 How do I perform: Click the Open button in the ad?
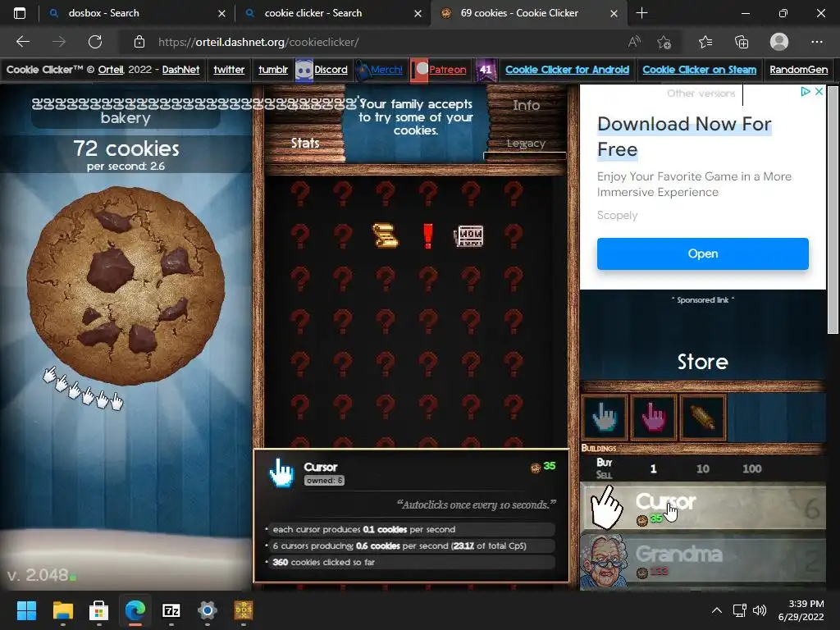click(702, 254)
